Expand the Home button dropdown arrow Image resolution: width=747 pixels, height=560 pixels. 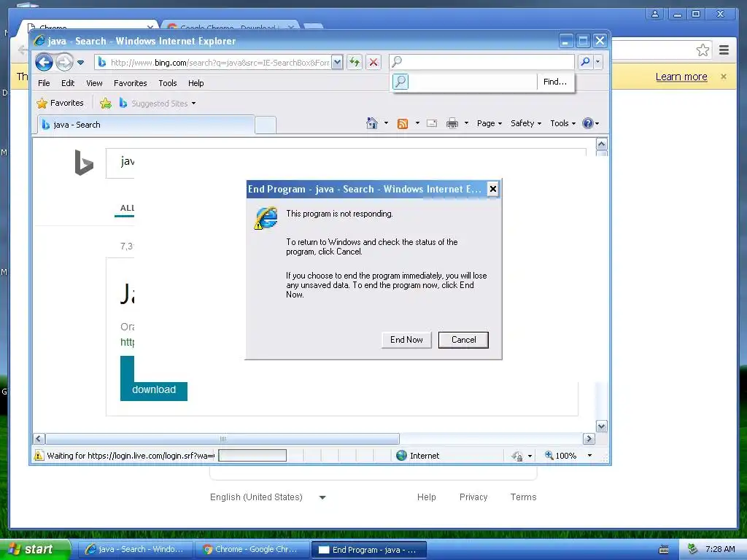pyautogui.click(x=386, y=123)
